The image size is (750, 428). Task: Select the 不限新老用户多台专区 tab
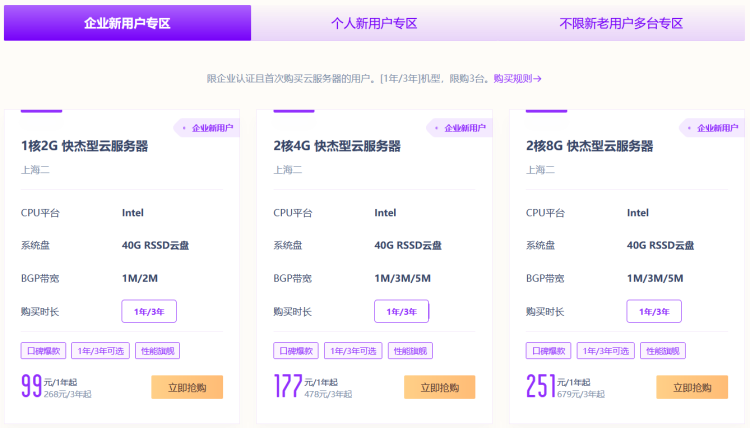(621, 23)
